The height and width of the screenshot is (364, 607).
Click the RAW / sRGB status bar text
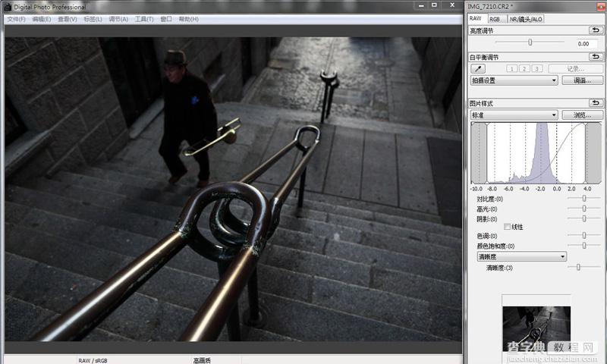point(93,360)
